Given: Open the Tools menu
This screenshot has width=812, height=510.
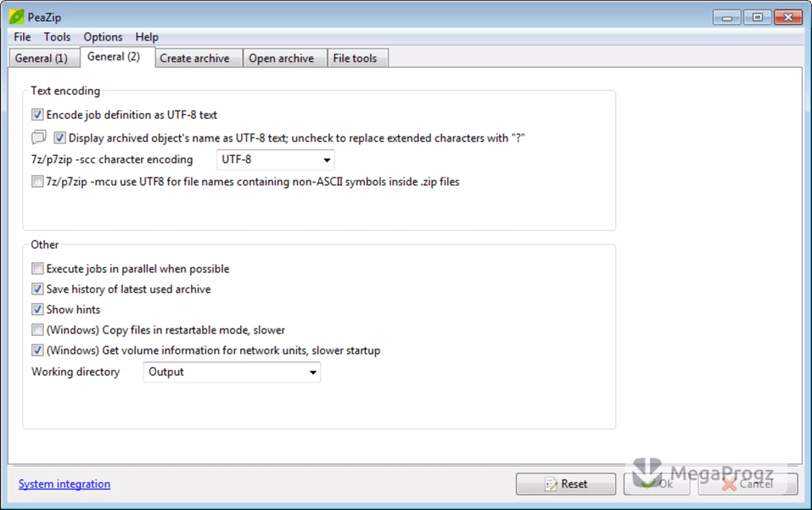Looking at the screenshot, I should coord(57,37).
